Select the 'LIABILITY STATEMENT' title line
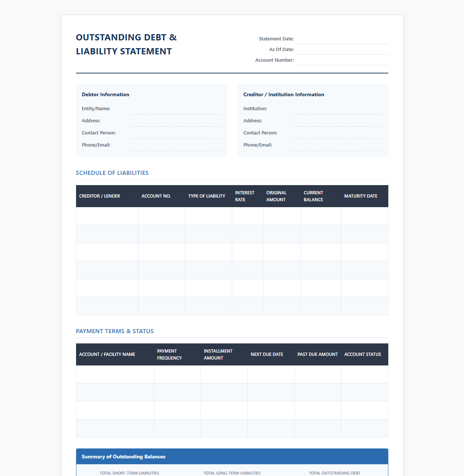 (124, 51)
